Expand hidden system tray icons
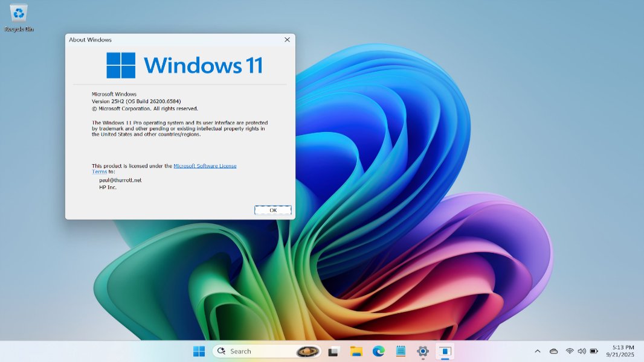The height and width of the screenshot is (362, 644). pyautogui.click(x=537, y=351)
